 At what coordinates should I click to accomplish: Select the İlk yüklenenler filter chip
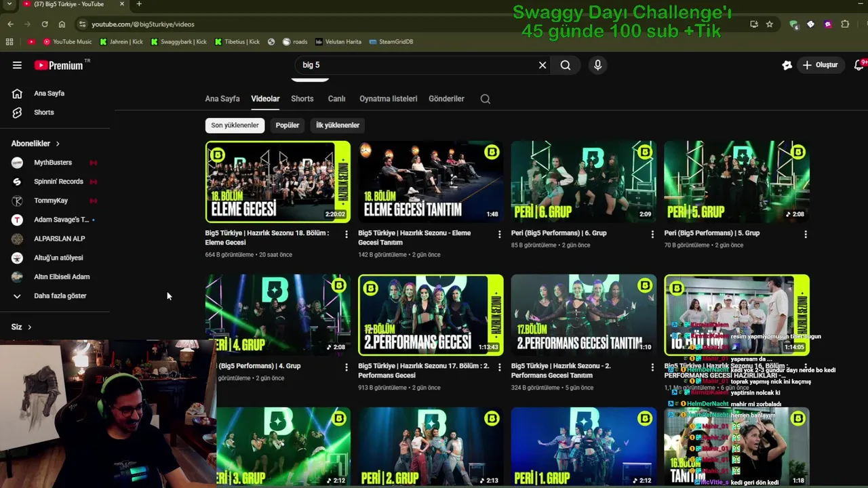click(338, 125)
